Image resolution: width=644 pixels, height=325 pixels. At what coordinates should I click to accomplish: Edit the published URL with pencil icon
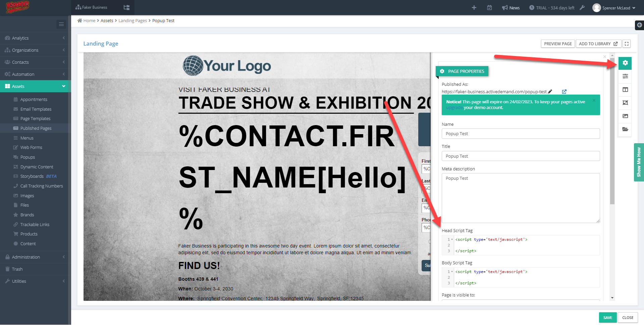(x=550, y=92)
